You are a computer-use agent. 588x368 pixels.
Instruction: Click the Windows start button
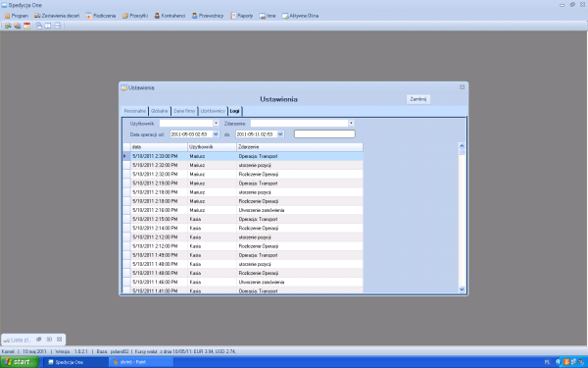click(20, 362)
